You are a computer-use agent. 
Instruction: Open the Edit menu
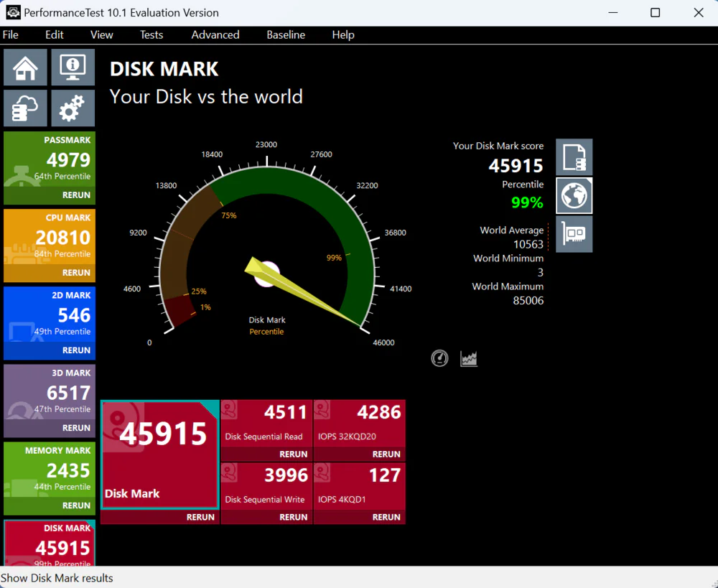coord(54,34)
